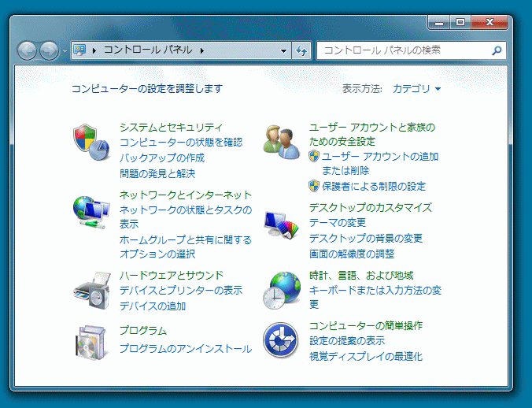Open 問題の発見と解決 link

click(x=157, y=173)
